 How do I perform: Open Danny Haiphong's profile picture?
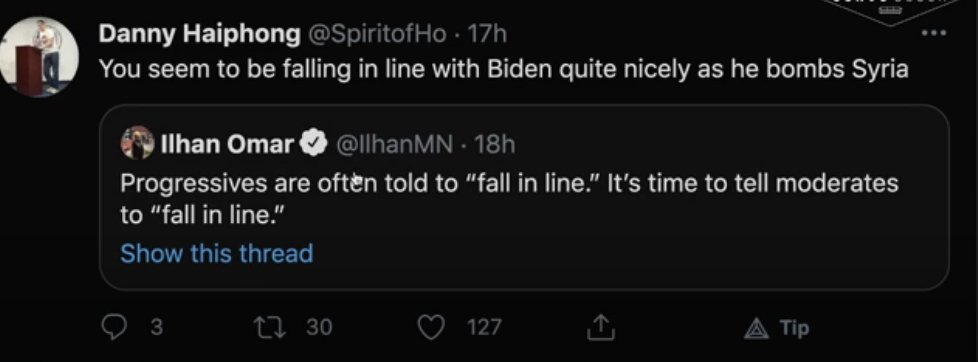(39, 57)
